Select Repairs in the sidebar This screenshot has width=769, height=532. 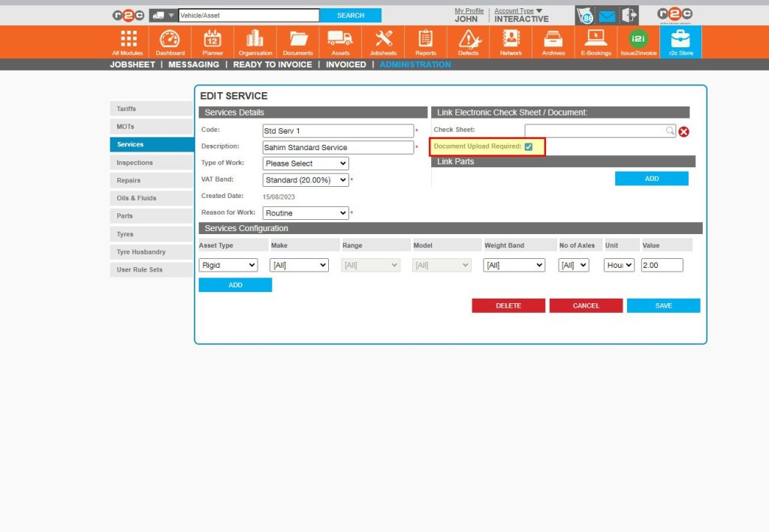(152, 180)
